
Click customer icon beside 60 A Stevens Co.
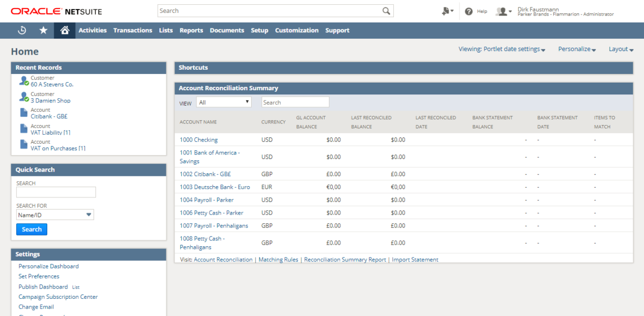(x=24, y=81)
